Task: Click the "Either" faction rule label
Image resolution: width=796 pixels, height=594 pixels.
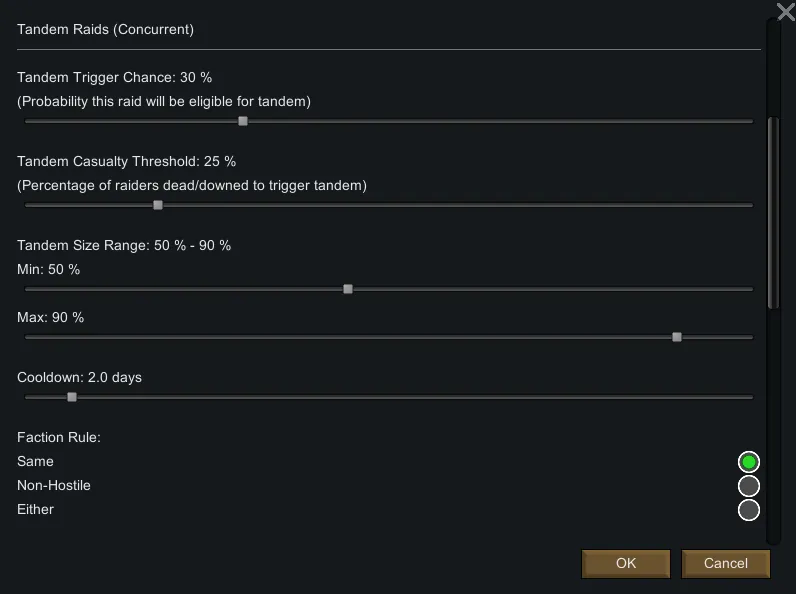Action: [36, 510]
